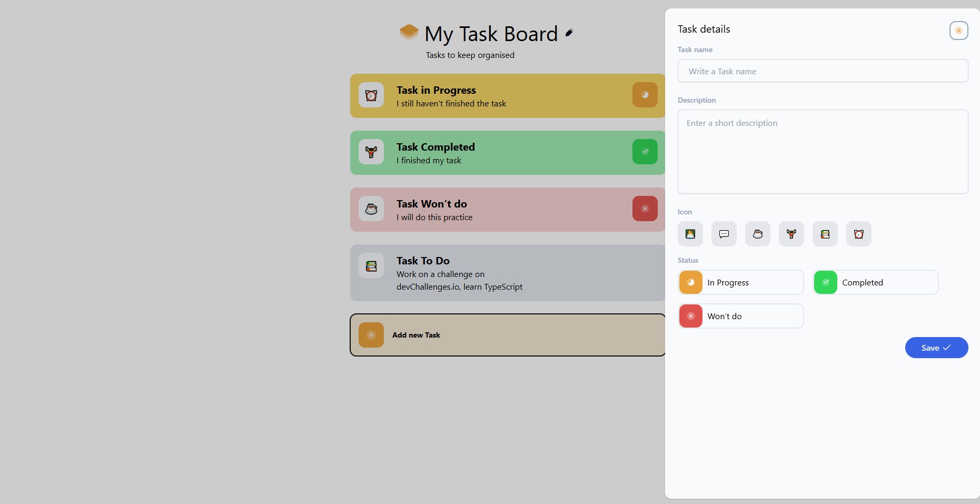Set status to In Progress
Screen dimensions: 980x504
click(x=740, y=282)
